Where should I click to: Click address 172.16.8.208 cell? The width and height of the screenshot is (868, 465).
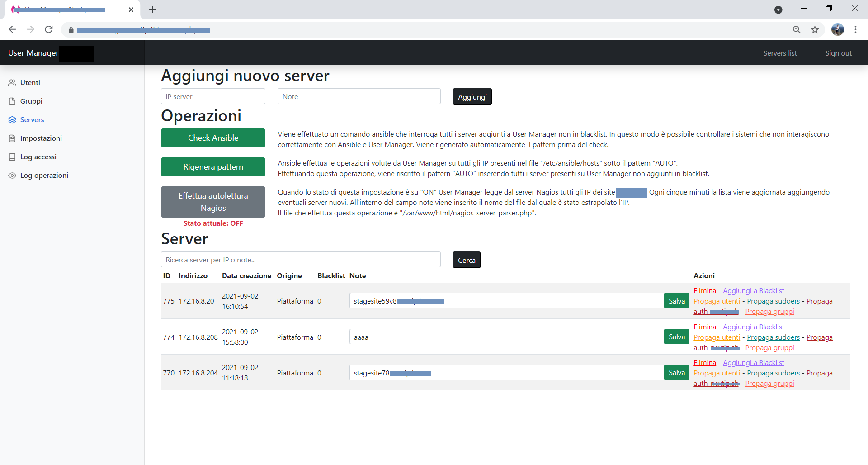(198, 337)
